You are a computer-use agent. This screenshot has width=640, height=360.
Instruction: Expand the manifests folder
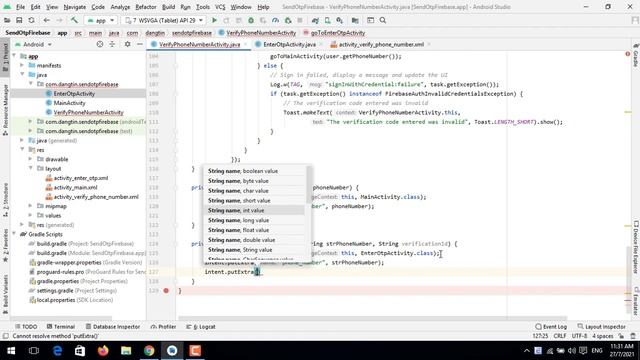click(22, 65)
